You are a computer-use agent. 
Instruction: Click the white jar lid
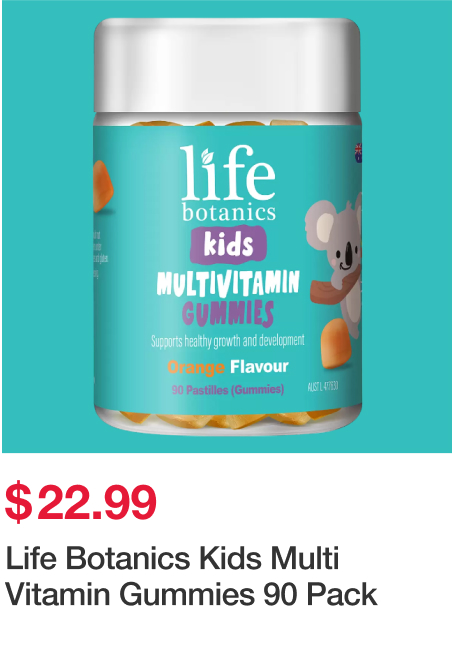point(227,65)
